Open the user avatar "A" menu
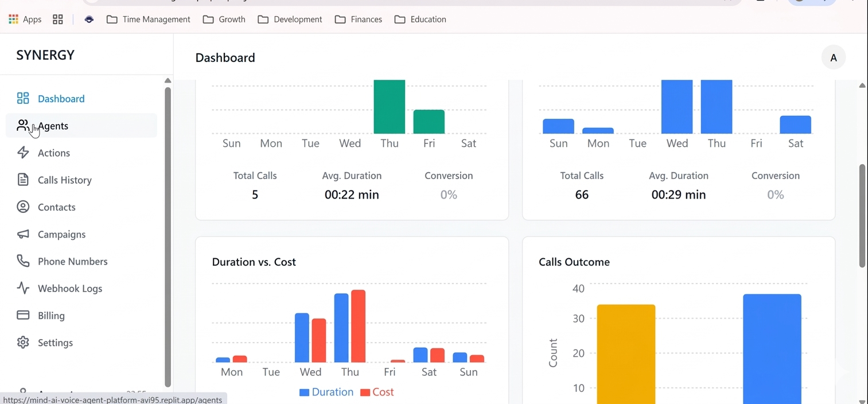Screen dimensions: 868x404 tap(833, 58)
